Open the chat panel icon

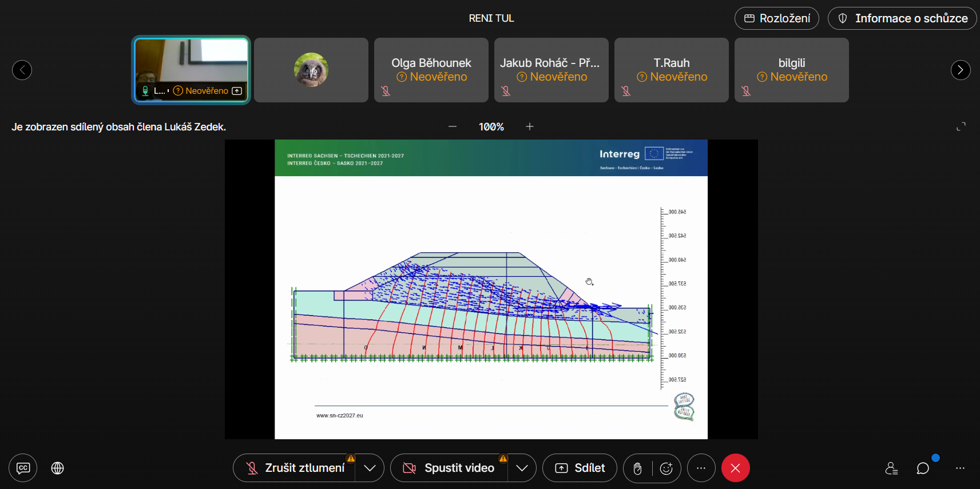(922, 468)
